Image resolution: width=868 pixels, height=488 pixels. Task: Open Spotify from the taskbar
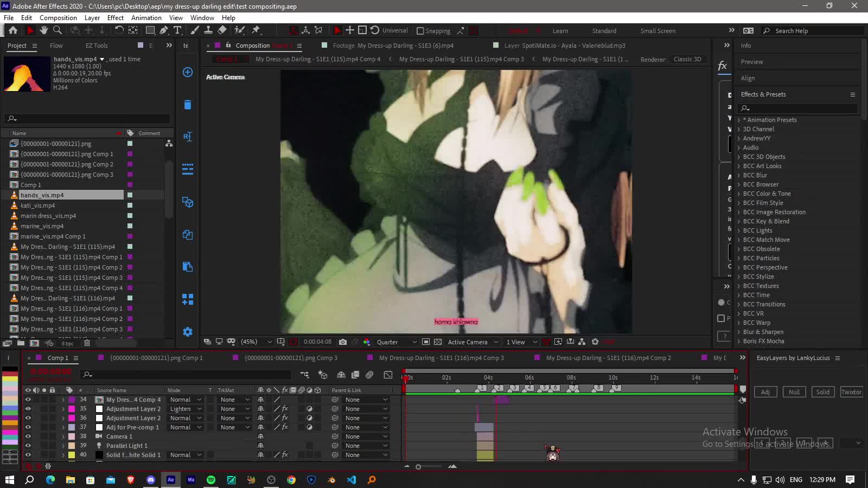click(211, 479)
